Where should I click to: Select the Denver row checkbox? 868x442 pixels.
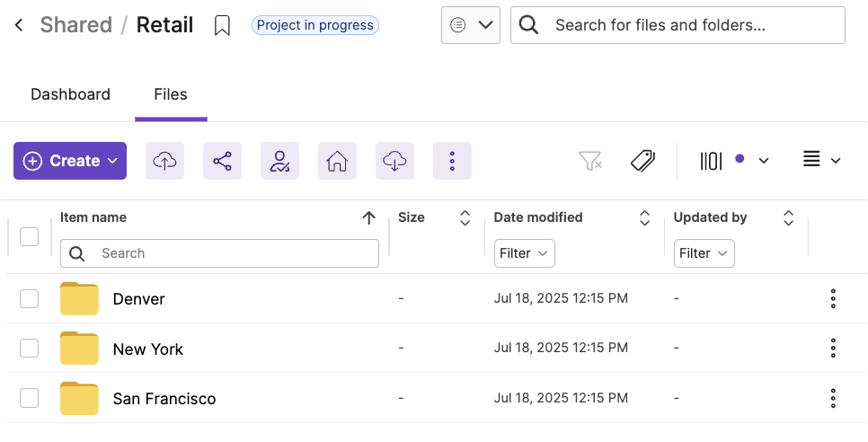point(30,299)
